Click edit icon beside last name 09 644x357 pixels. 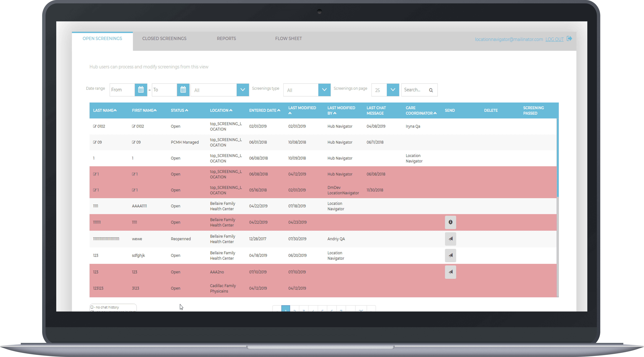pos(95,142)
